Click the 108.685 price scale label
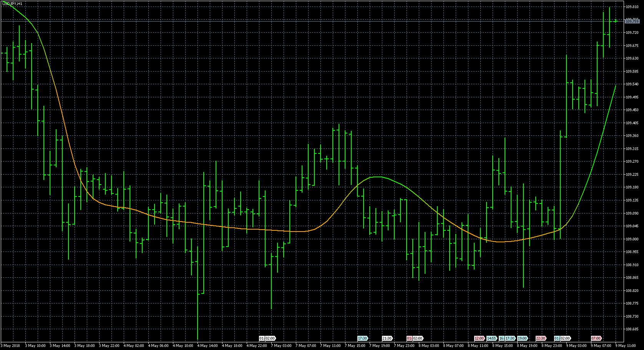 [x=632, y=329]
